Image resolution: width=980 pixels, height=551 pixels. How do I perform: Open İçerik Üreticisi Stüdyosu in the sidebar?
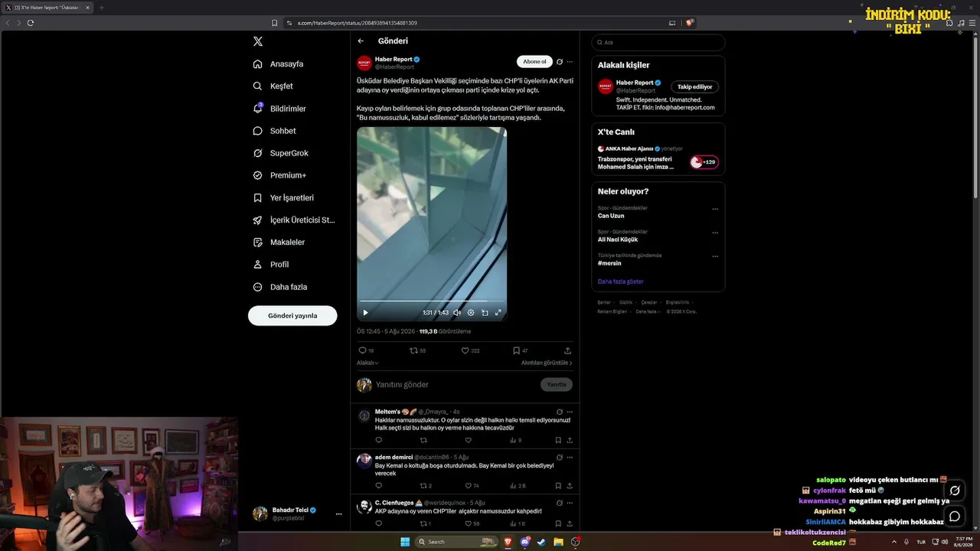tap(295, 220)
